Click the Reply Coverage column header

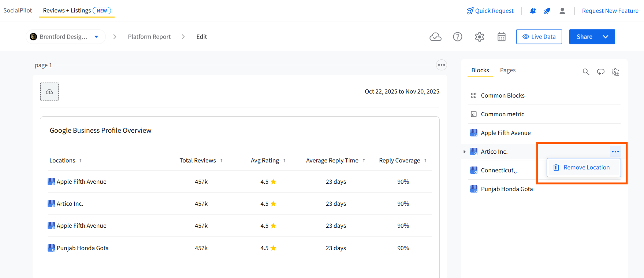(399, 161)
